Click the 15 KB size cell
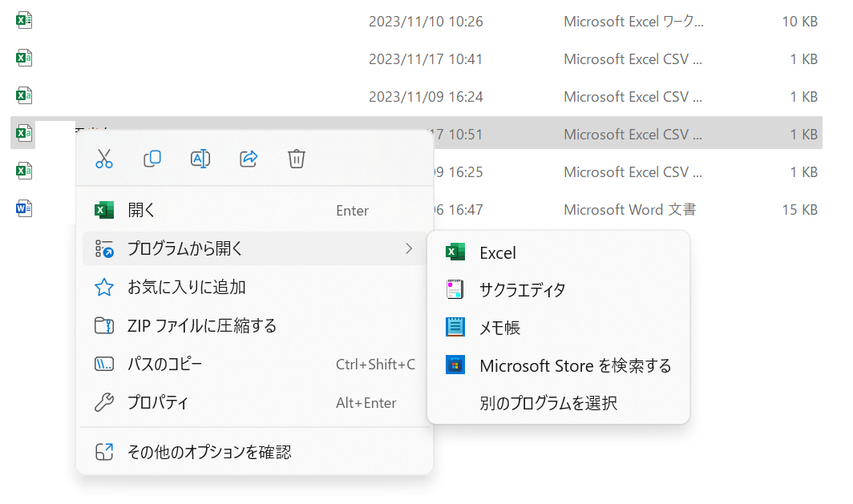This screenshot has height=504, width=853. pyautogui.click(x=800, y=210)
